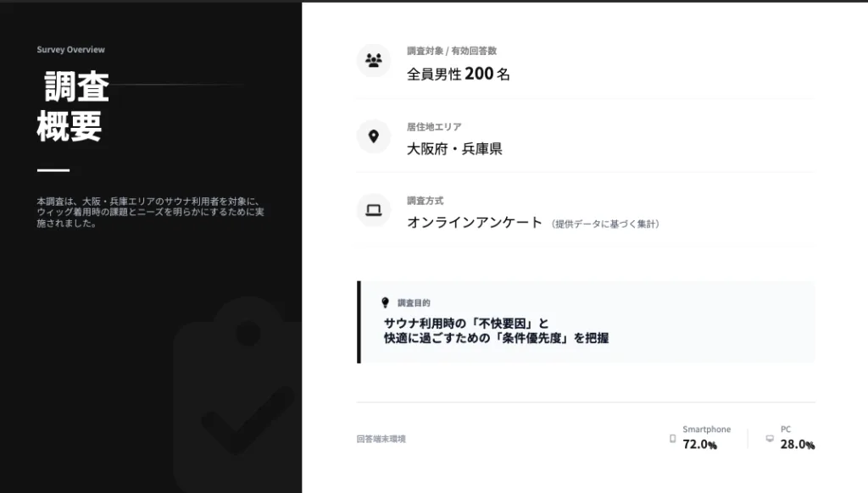This screenshot has width=868, height=493.
Task: Select the Survey Overview label
Action: point(71,50)
